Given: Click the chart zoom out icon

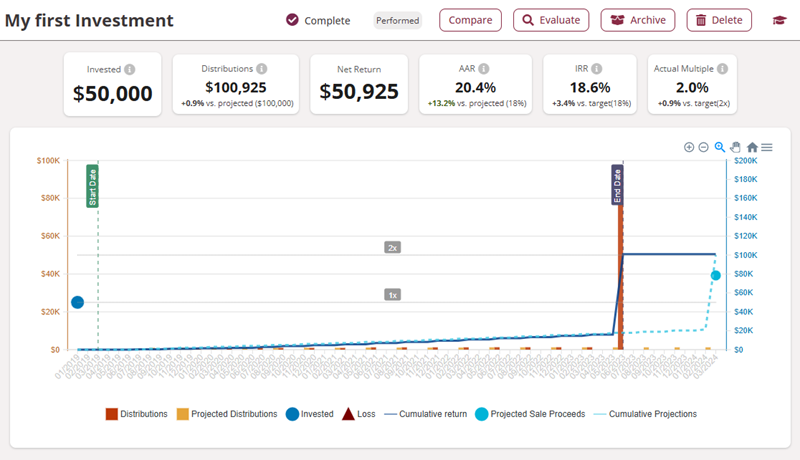Looking at the screenshot, I should tap(703, 147).
